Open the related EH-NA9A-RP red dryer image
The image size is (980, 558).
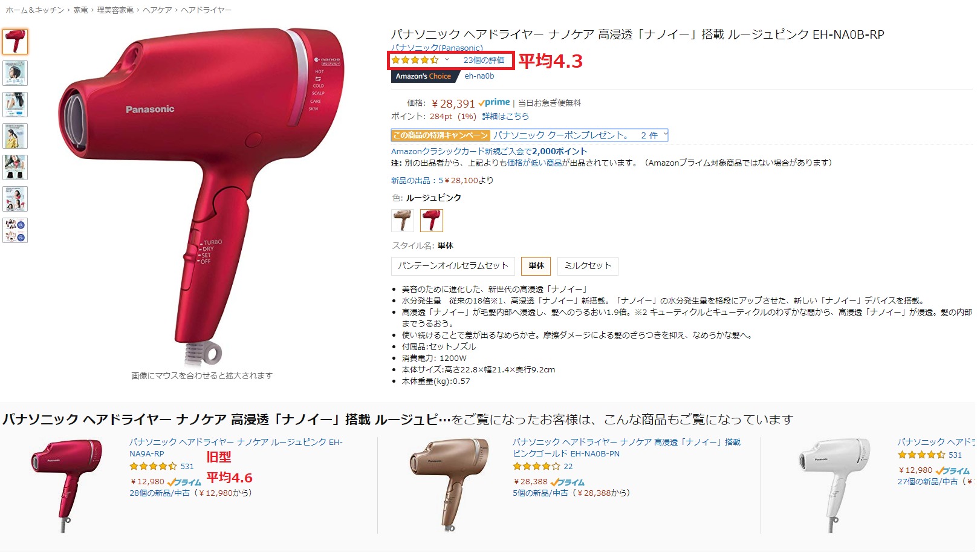pyautogui.click(x=63, y=485)
